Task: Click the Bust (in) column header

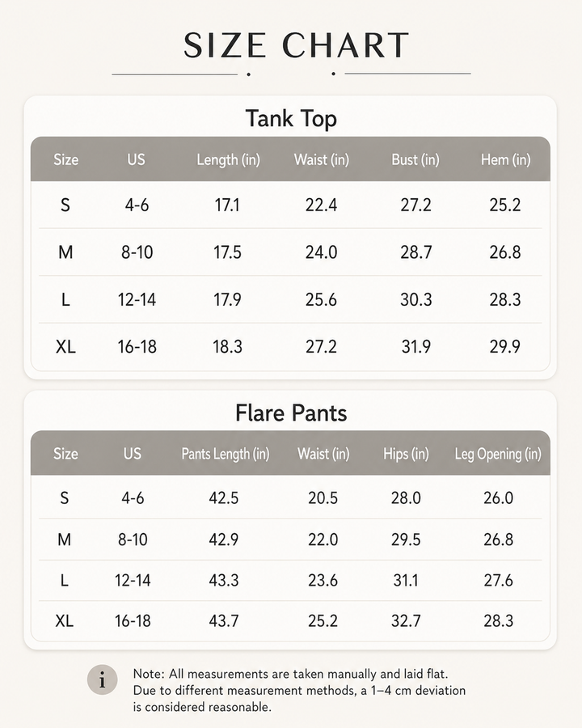Action: (415, 159)
